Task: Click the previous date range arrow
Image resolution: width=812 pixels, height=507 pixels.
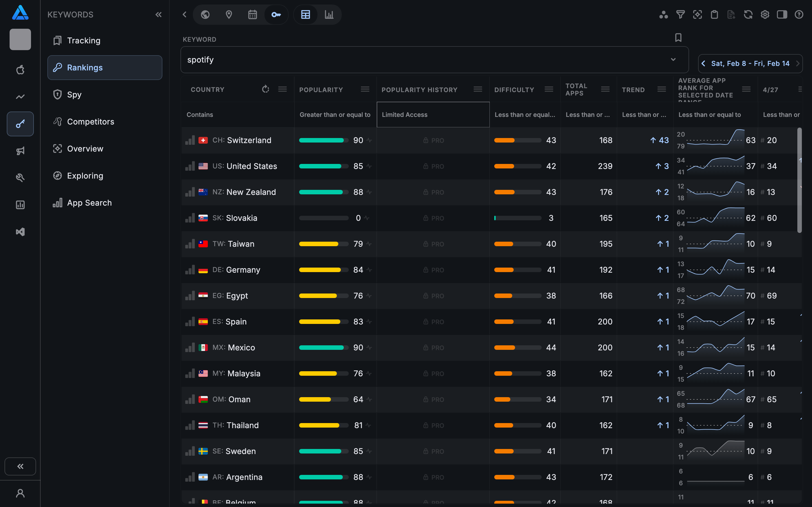Action: [703, 63]
